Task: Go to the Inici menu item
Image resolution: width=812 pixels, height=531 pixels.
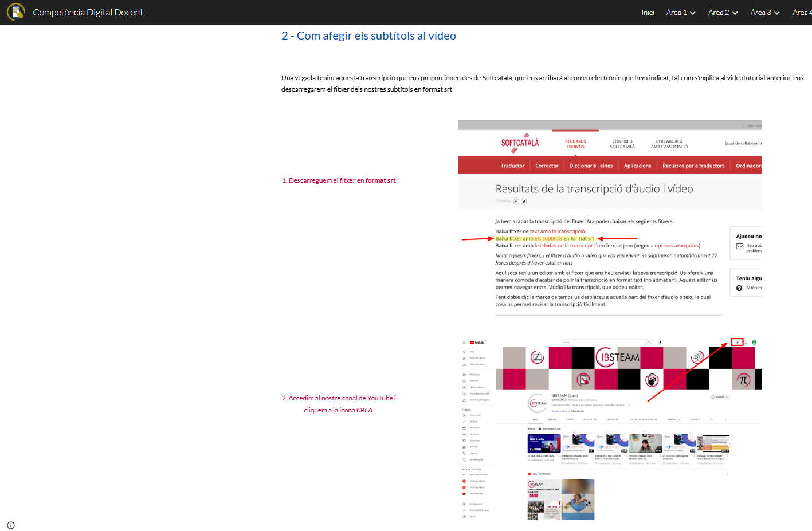Action: (648, 13)
